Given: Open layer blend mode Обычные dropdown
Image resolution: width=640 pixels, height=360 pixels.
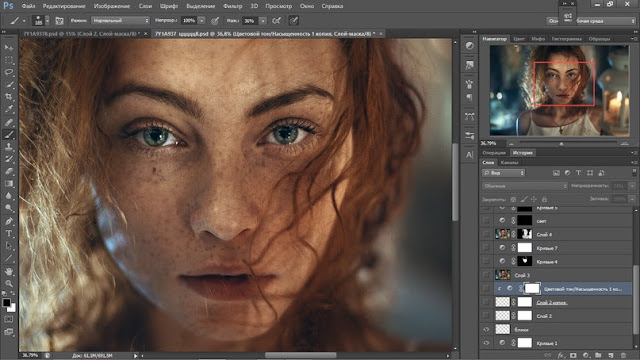Looking at the screenshot, I should pyautogui.click(x=524, y=186).
